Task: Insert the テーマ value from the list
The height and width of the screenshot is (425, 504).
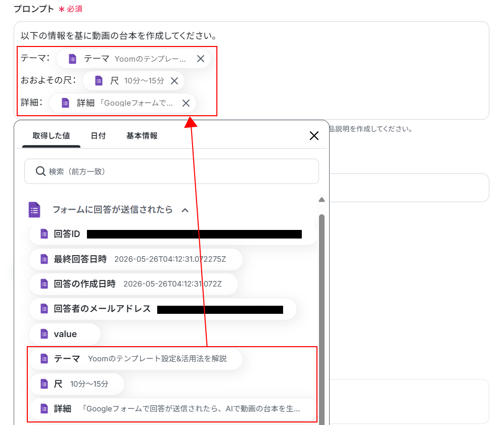Action: (x=135, y=358)
